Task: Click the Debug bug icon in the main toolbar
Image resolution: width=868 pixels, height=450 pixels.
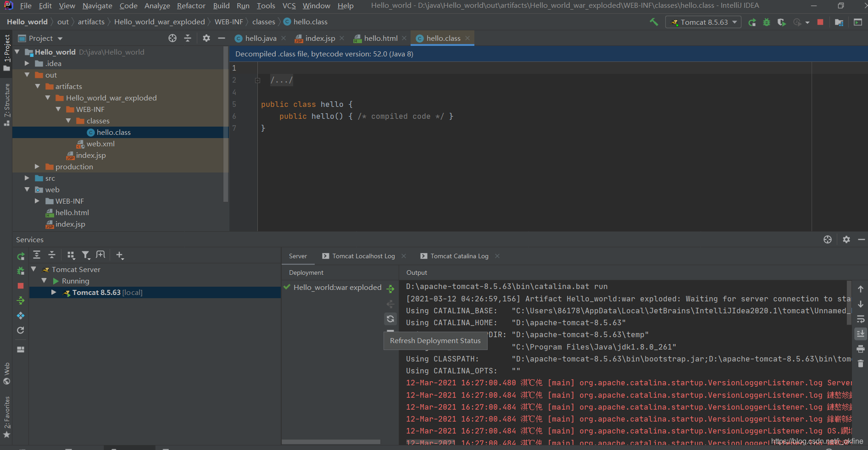Action: 767,22
